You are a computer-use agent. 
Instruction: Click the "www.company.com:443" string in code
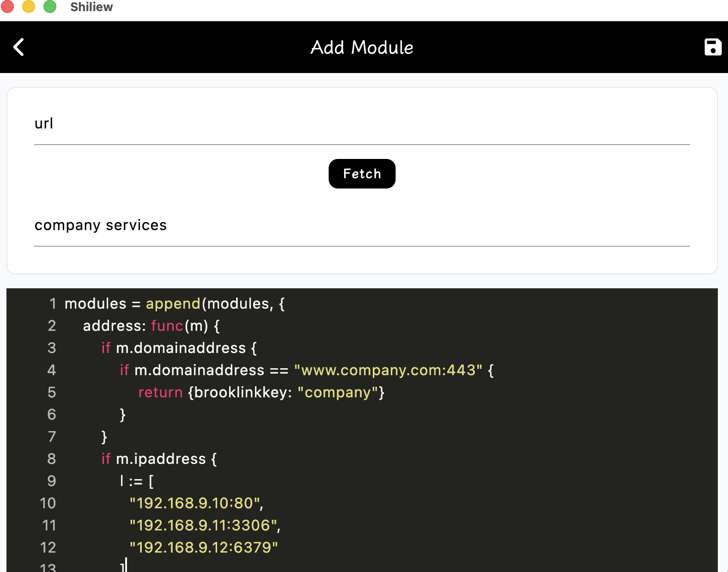pos(388,370)
